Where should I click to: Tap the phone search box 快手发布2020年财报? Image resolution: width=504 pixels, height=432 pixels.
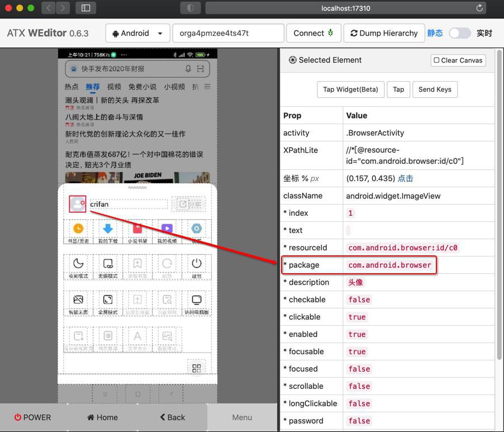(x=137, y=69)
